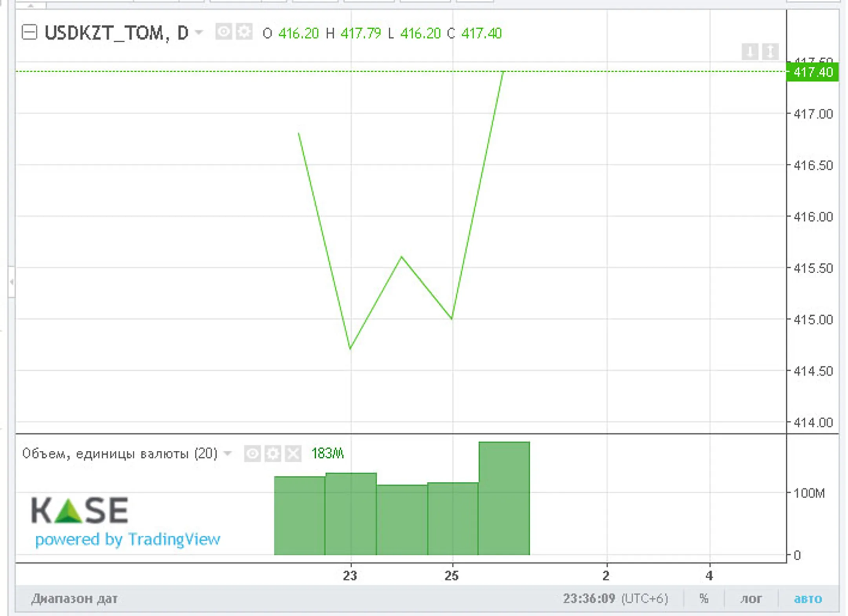848x616 pixels.
Task: Follow the powered by TradingView link
Action: pos(128,539)
